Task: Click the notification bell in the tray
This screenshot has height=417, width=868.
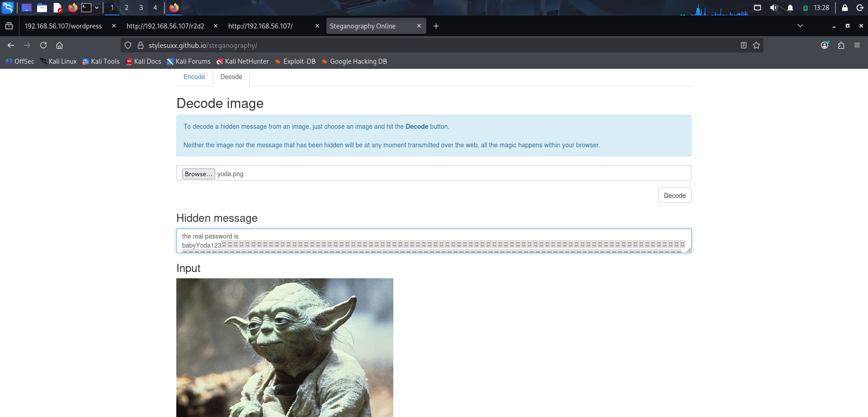Action: click(x=790, y=8)
